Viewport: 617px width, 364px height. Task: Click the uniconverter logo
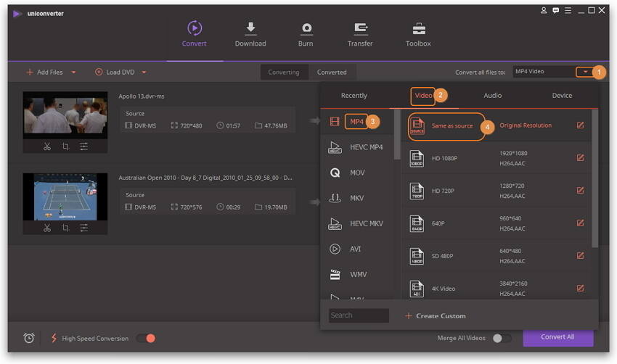[17, 14]
